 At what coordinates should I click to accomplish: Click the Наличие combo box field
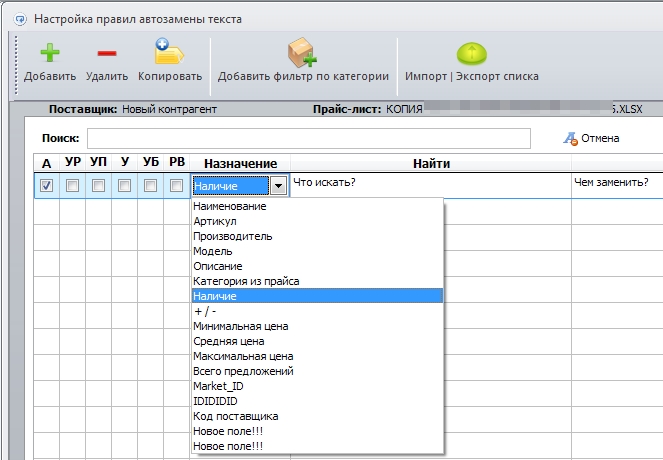pos(230,186)
